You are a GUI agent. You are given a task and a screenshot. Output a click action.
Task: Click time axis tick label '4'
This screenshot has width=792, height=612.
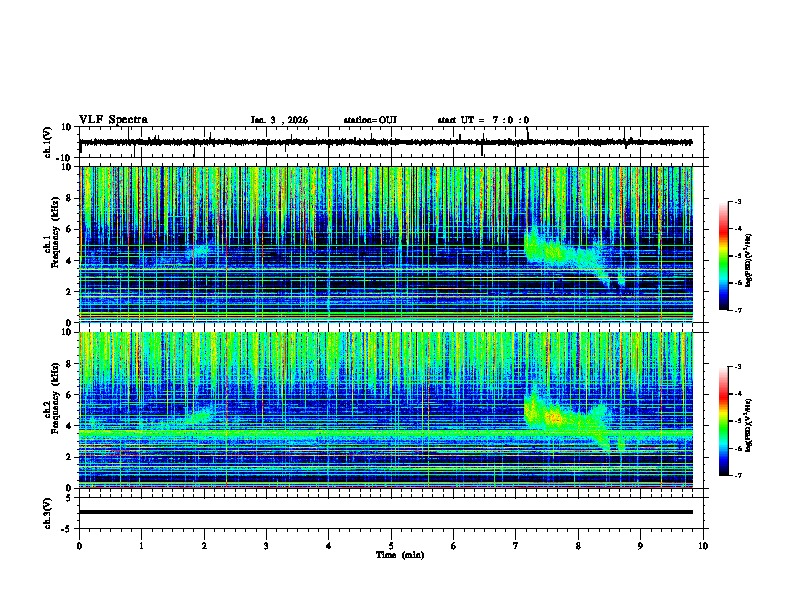tap(329, 546)
